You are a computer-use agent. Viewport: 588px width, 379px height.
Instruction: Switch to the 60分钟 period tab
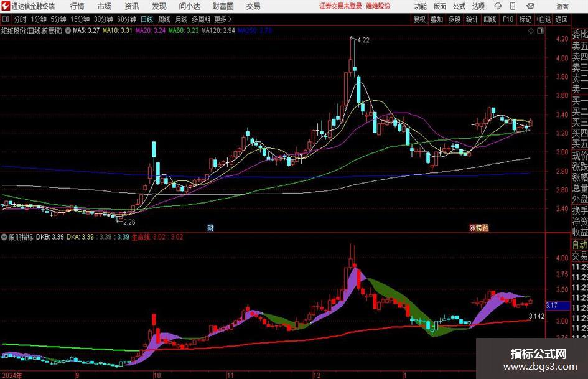point(127,19)
